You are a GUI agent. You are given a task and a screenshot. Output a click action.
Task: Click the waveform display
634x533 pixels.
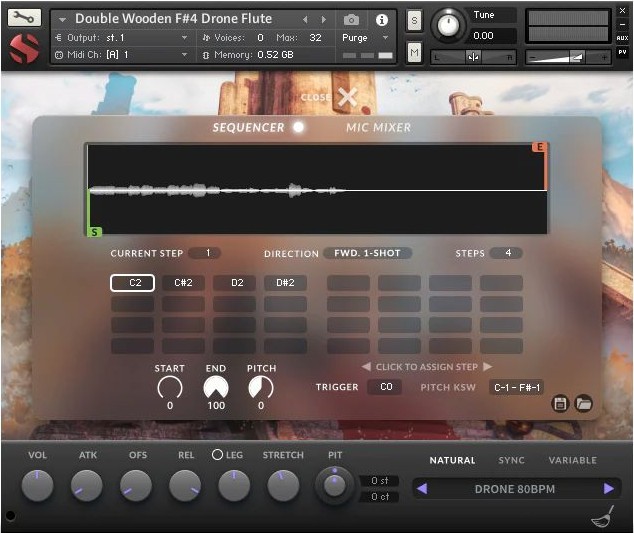coord(317,189)
